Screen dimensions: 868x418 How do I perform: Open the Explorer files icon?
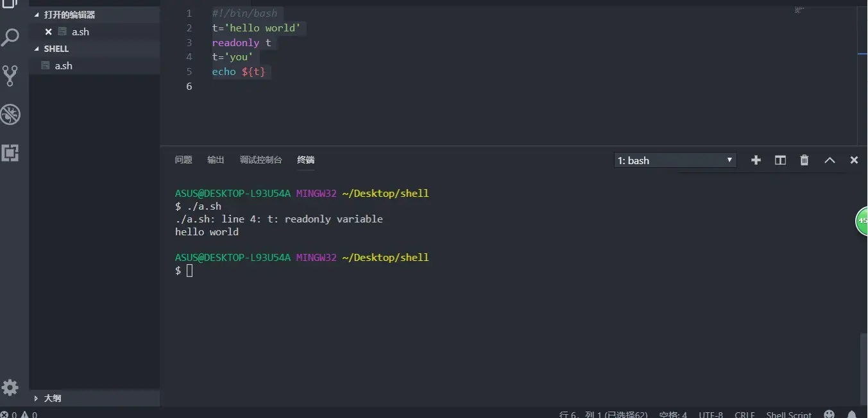point(9,4)
